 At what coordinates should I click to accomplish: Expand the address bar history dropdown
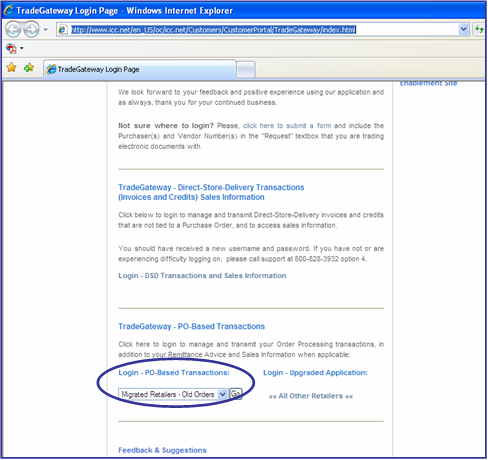(x=463, y=29)
